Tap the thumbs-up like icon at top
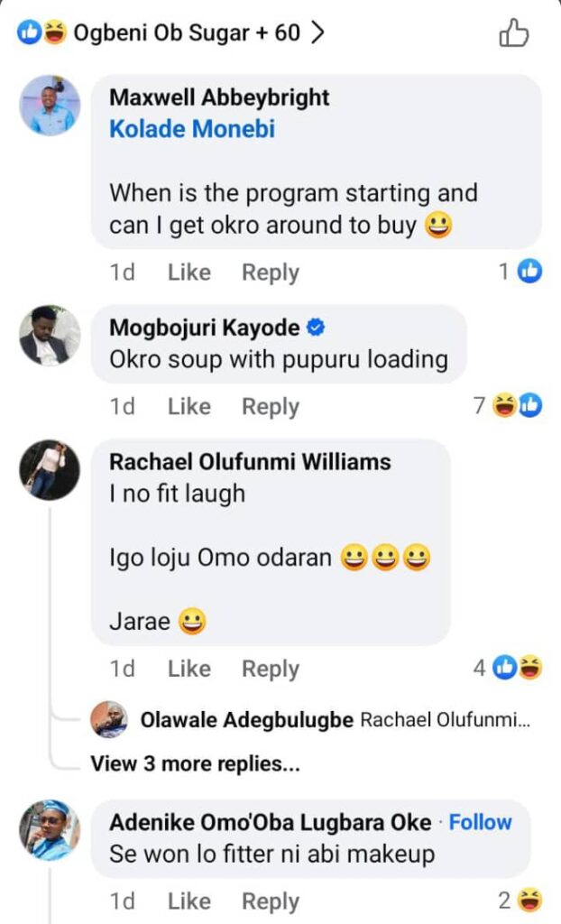This screenshot has height=924, width=561. coord(513,34)
